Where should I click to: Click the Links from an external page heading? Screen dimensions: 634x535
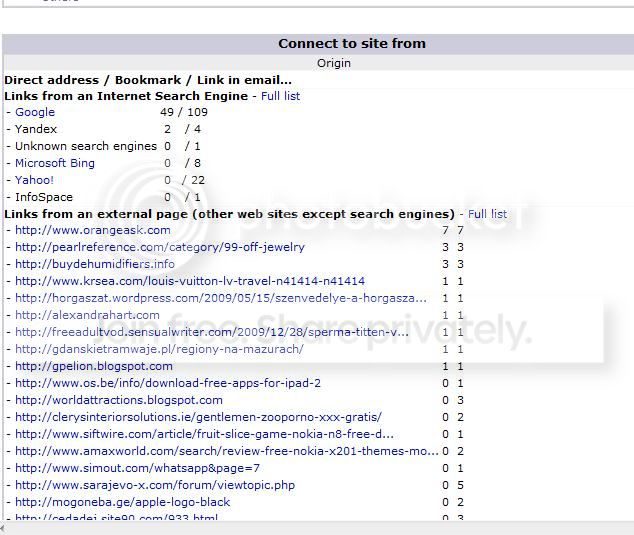click(x=229, y=214)
